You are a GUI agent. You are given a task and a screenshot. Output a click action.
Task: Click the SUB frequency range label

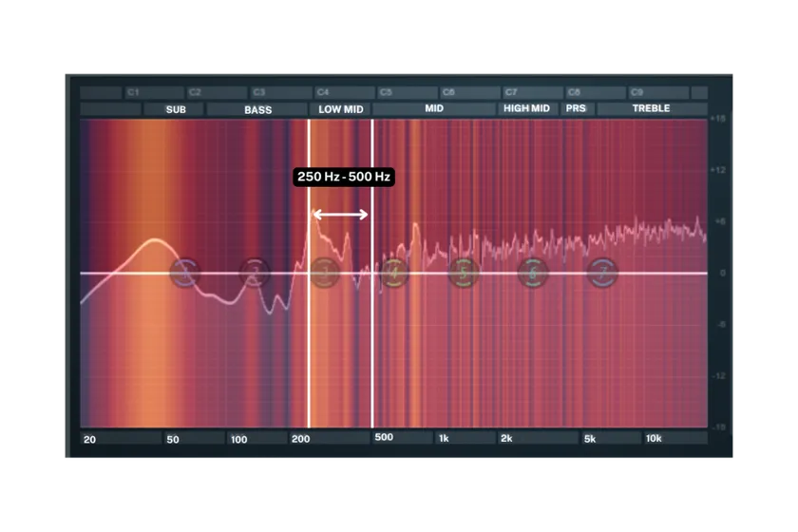coord(176,109)
